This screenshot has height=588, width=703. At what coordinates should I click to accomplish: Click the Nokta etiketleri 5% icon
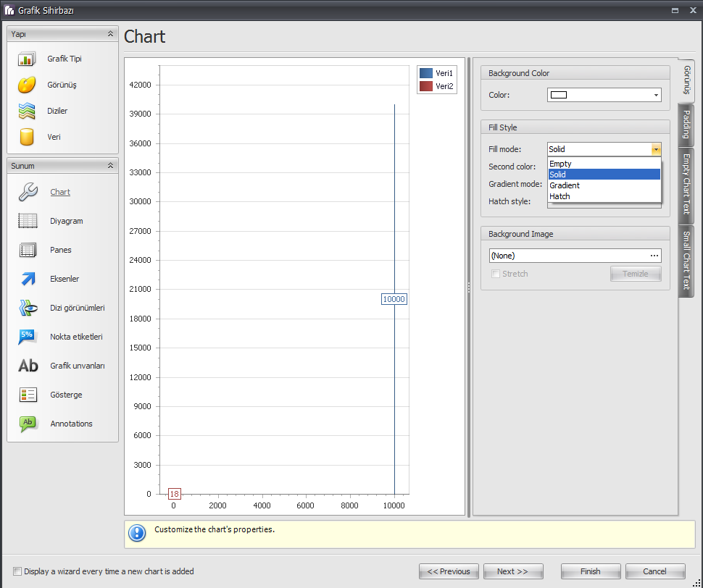coord(28,337)
